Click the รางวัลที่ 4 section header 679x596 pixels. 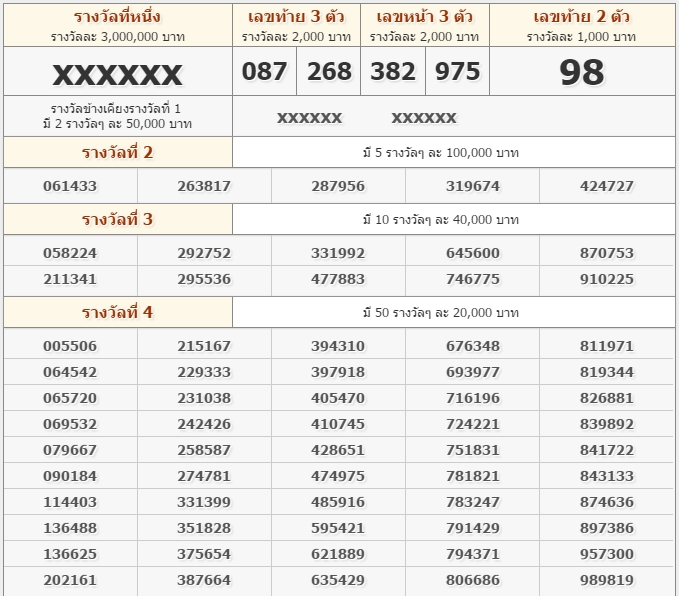tap(118, 312)
